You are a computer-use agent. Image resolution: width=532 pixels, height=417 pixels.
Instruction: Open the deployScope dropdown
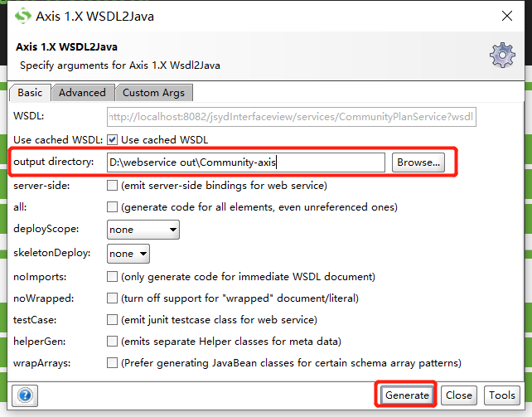pos(143,230)
